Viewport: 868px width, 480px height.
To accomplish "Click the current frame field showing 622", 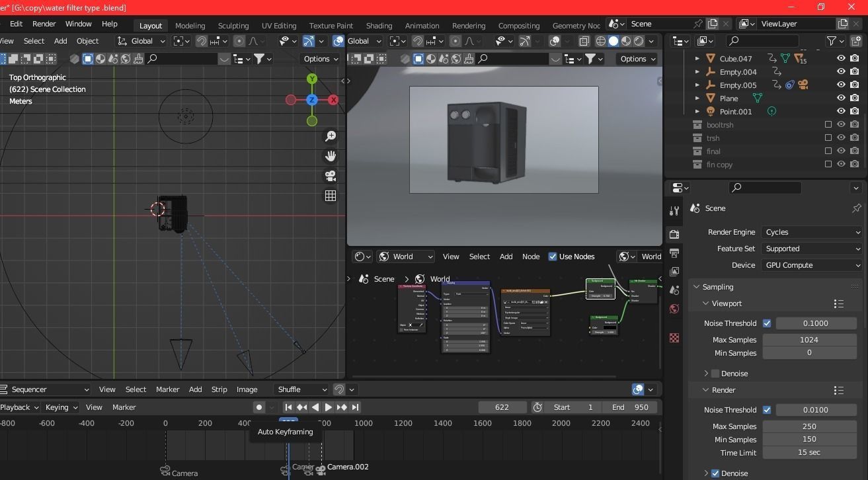I will click(502, 407).
